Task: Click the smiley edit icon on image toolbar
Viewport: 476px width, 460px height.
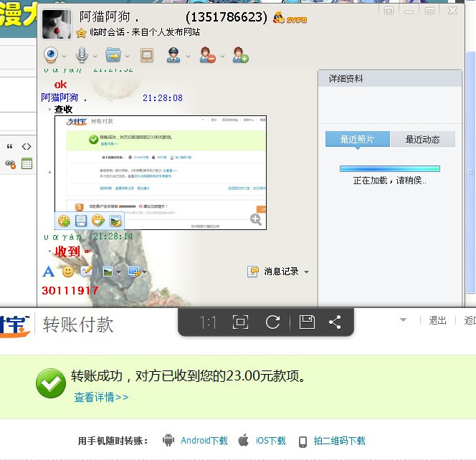Action: [x=98, y=221]
